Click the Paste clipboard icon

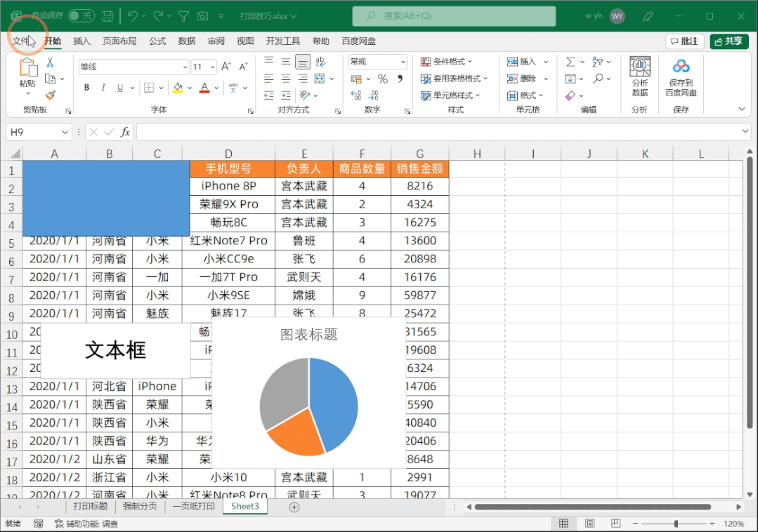click(x=28, y=67)
